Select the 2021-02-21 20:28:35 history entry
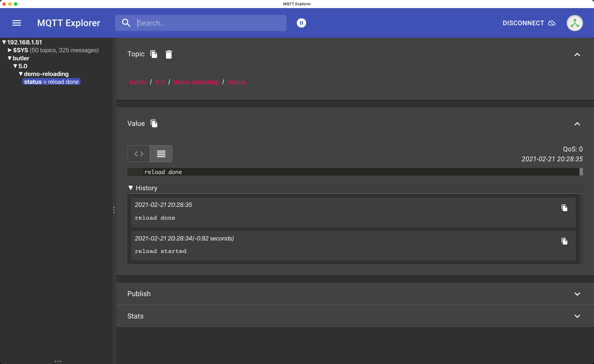 [353, 212]
